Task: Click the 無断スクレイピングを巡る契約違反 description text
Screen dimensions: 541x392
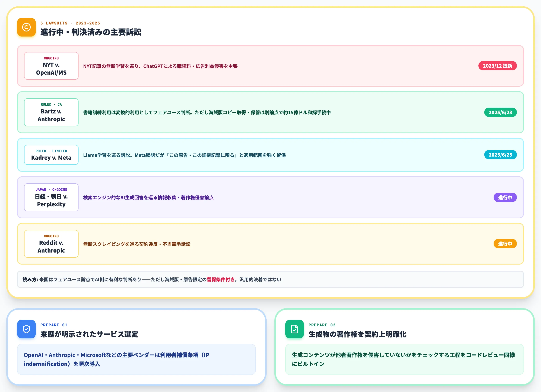Action: [137, 244]
